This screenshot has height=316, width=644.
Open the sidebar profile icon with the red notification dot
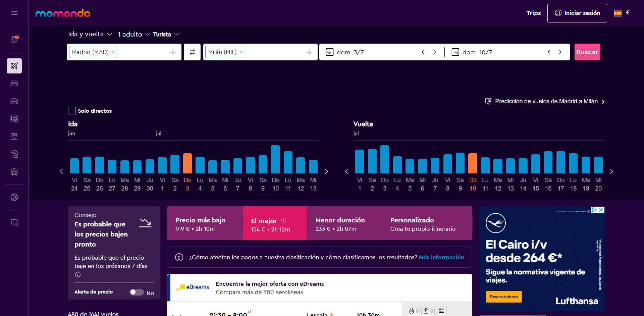(14, 39)
